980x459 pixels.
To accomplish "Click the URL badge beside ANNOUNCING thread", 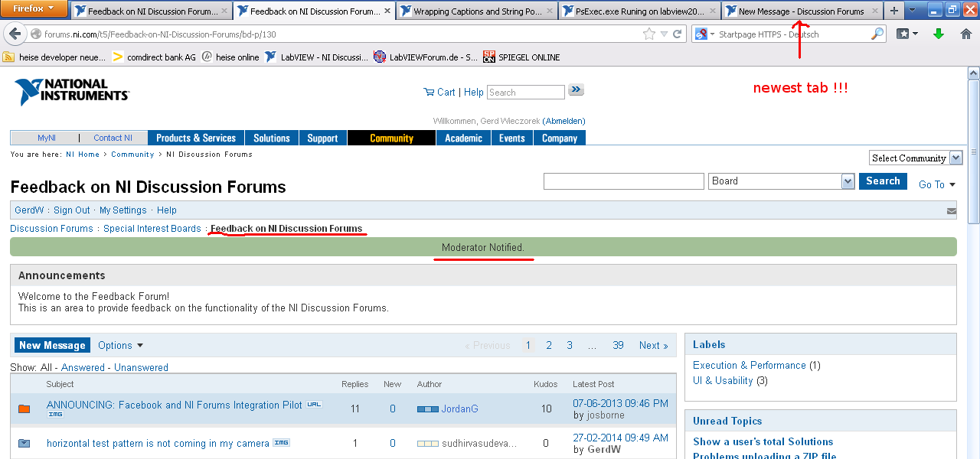I will point(314,404).
